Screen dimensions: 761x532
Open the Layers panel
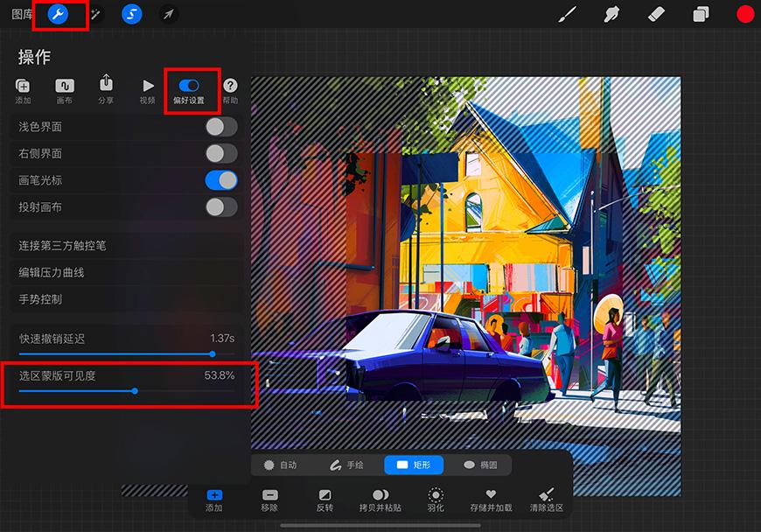tap(701, 15)
